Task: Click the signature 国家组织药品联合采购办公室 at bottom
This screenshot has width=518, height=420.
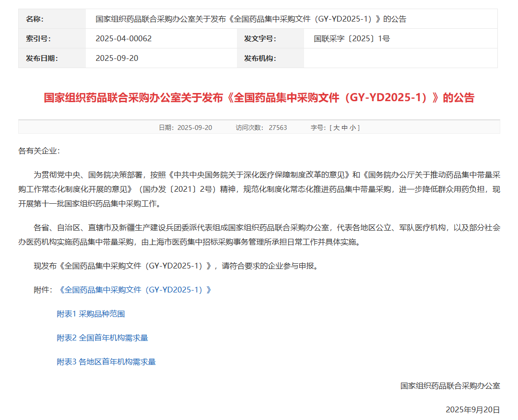Action: pyautogui.click(x=450, y=386)
